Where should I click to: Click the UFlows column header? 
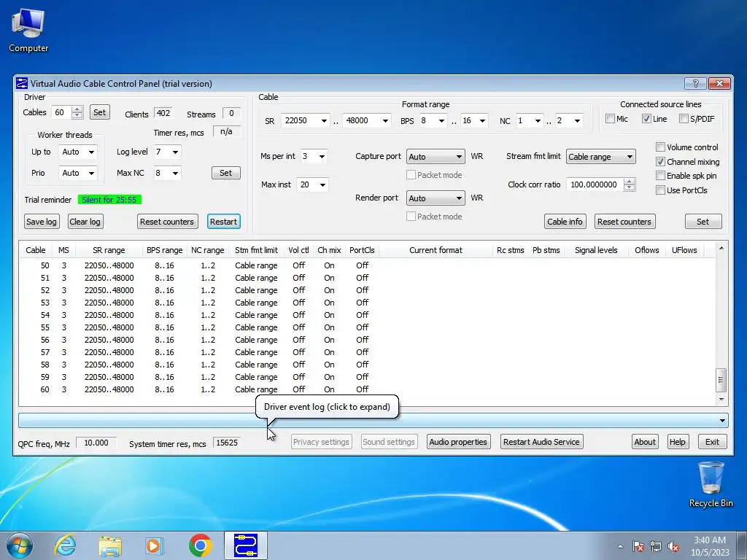click(x=684, y=250)
